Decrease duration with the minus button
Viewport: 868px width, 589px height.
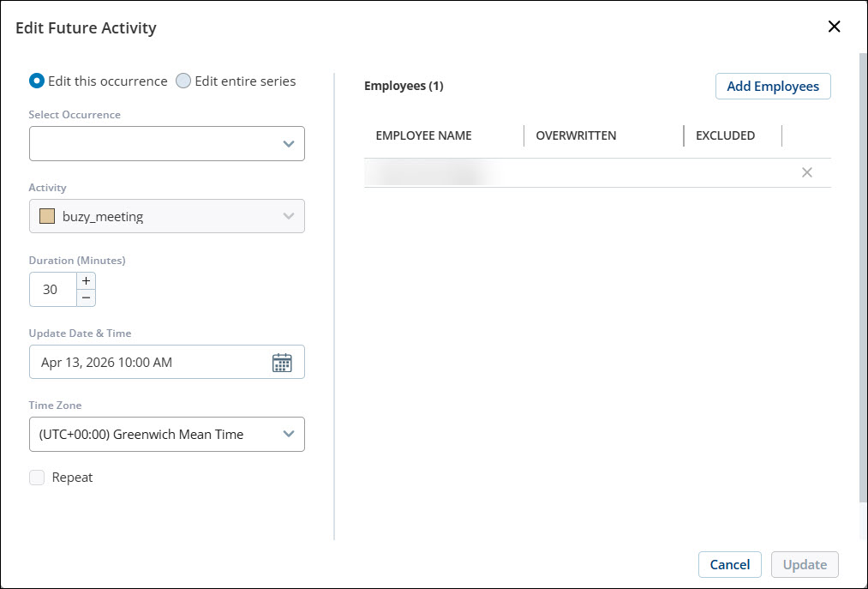tap(86, 298)
